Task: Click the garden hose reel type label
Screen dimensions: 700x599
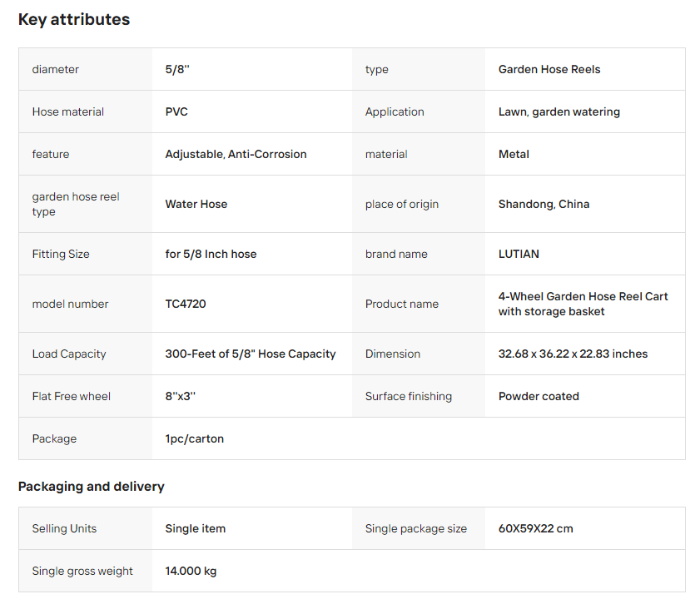Action: 76,204
